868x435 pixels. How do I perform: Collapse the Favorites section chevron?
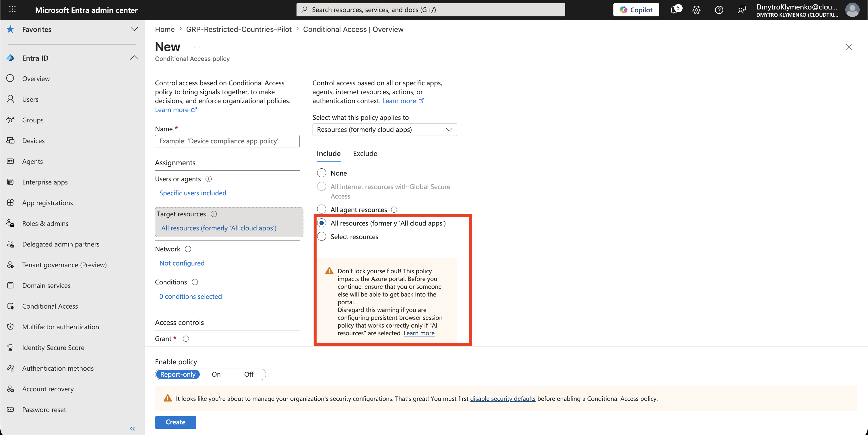tap(134, 29)
